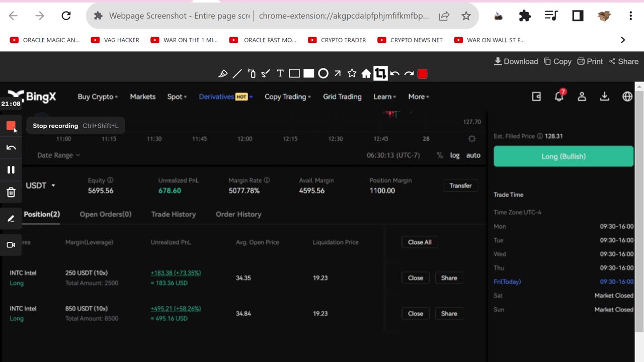The height and width of the screenshot is (362, 644).
Task: Expand the More menu
Action: tap(419, 97)
